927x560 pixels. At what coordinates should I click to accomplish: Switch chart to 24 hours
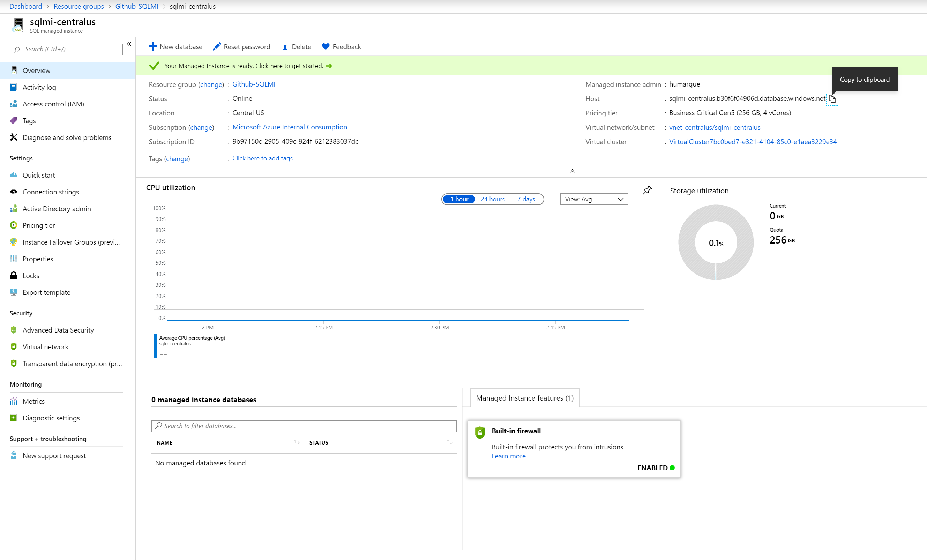(493, 199)
